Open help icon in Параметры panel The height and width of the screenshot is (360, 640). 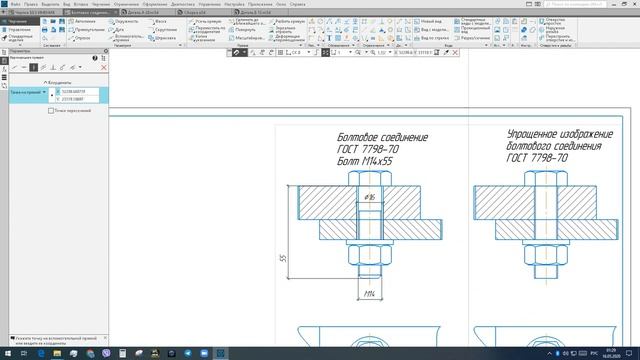tap(95, 58)
